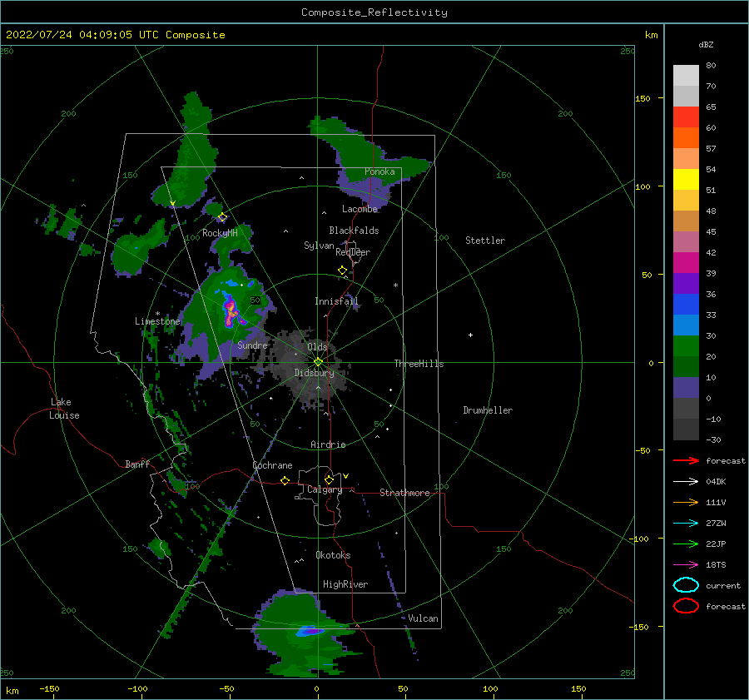The height and width of the screenshot is (700, 749).
Task: Click the asterisk marker near Limestone
Action: [x=157, y=314]
